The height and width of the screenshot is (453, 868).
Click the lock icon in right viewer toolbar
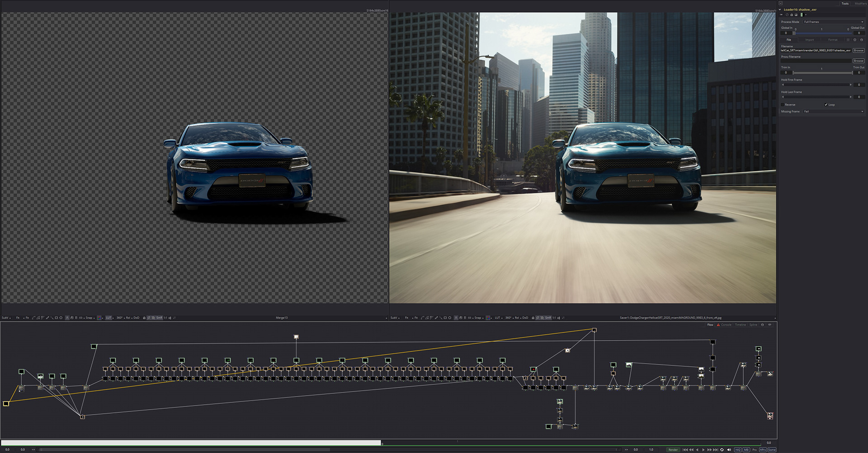coord(533,318)
